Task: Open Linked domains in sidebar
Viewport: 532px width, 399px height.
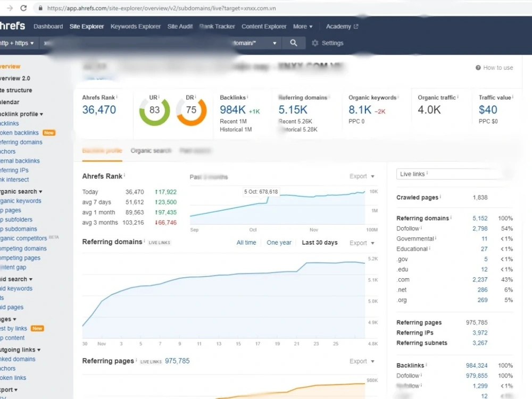Action: pyautogui.click(x=18, y=359)
